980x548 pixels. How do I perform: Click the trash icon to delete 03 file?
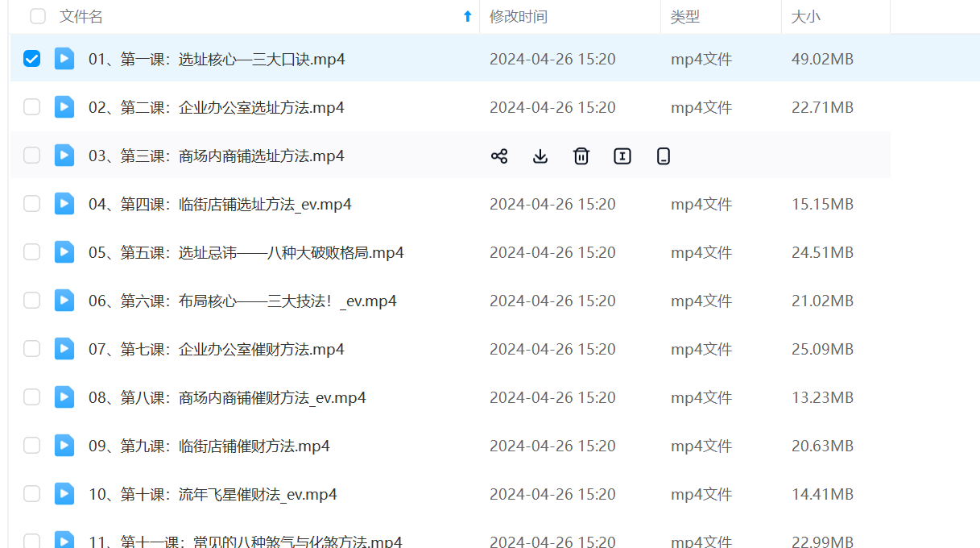point(581,156)
